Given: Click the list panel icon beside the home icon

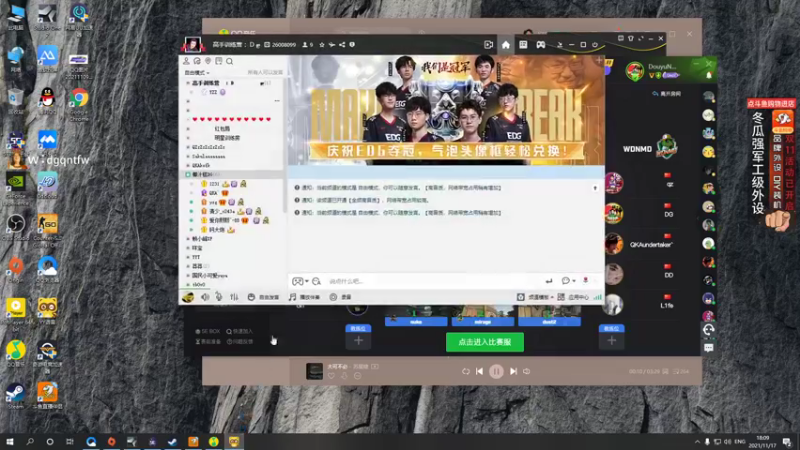Looking at the screenshot, I should (523, 45).
